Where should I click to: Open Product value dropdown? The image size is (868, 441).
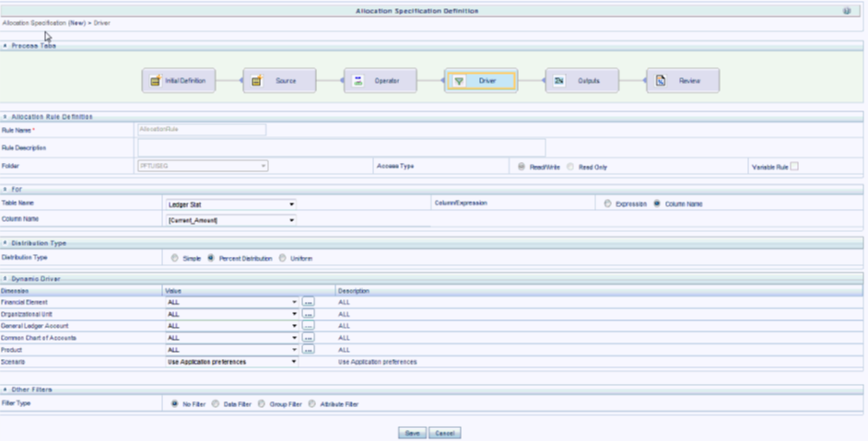pyautogui.click(x=232, y=350)
